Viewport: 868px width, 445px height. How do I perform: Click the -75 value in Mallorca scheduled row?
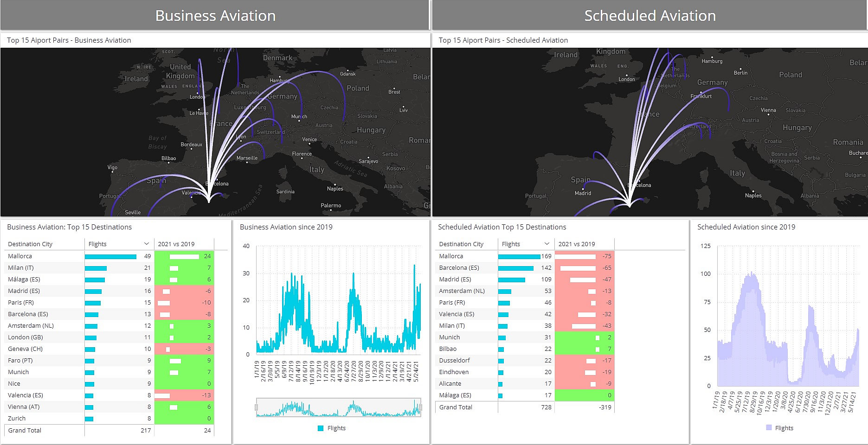coord(607,256)
